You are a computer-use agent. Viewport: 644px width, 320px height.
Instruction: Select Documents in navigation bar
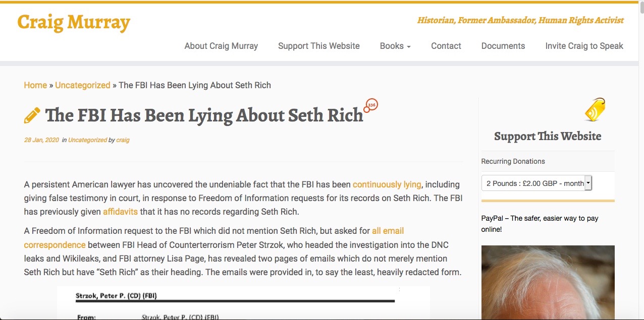click(503, 46)
